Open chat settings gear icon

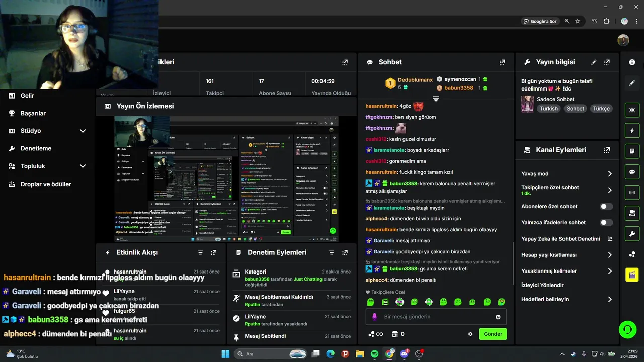tap(470, 334)
